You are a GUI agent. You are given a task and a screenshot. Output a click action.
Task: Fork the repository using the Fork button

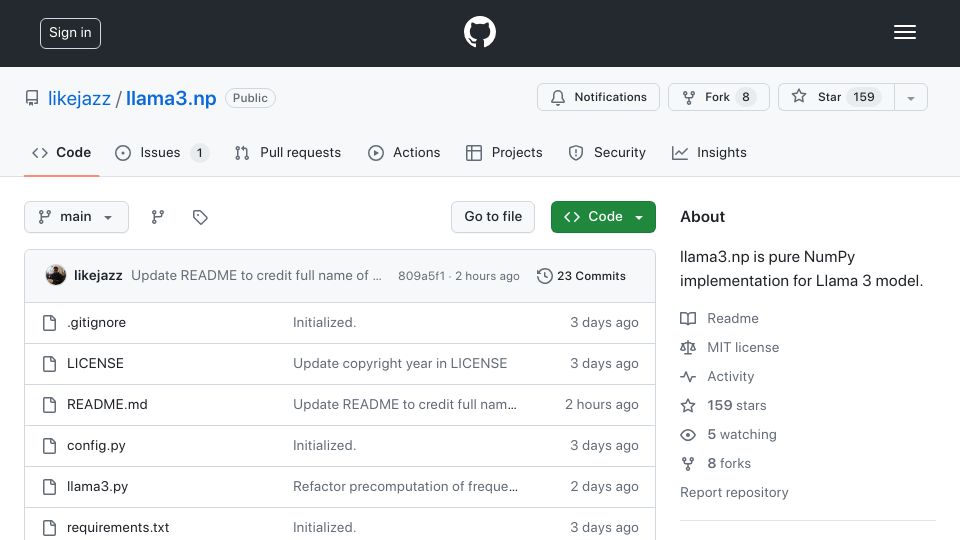click(x=719, y=97)
